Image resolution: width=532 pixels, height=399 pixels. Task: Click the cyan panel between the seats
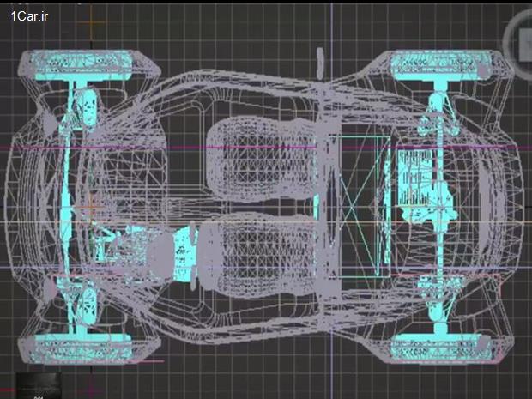click(x=316, y=204)
